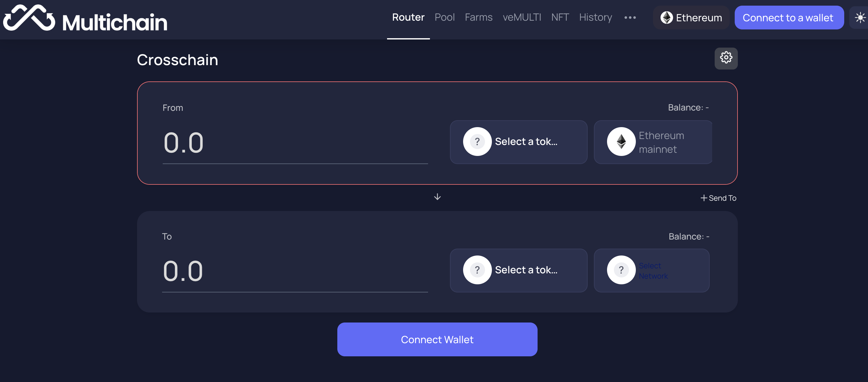Click the From amount input field
This screenshot has width=868, height=382.
click(x=295, y=143)
